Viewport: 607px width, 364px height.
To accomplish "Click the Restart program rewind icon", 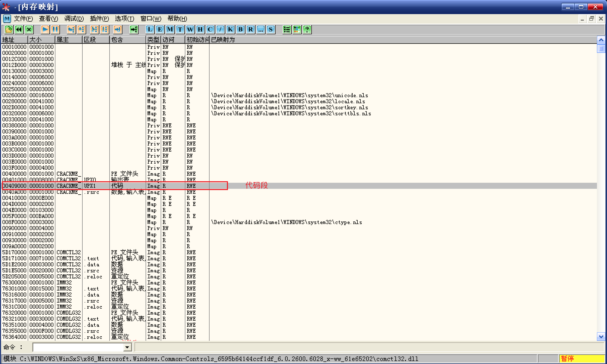I will (x=19, y=30).
